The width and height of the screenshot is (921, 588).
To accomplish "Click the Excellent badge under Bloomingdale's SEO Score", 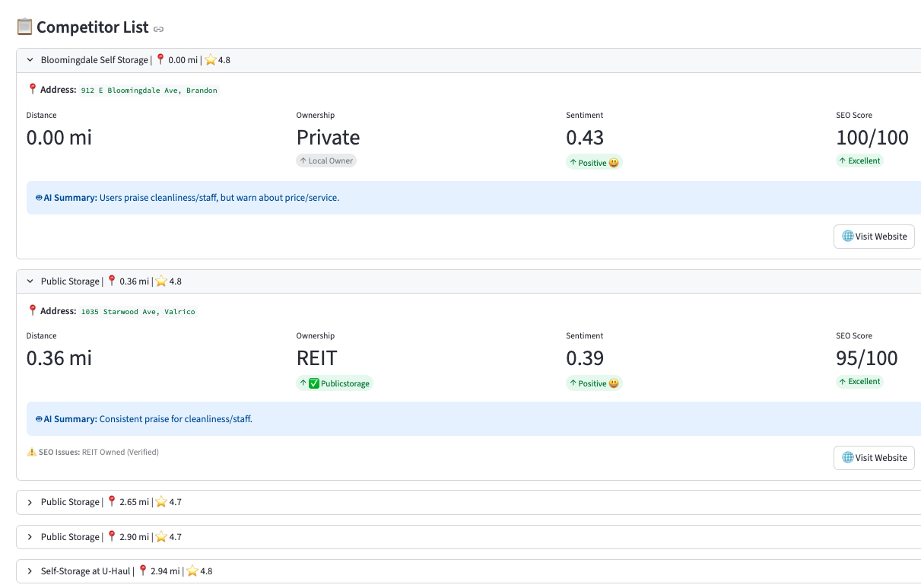I will tap(859, 161).
